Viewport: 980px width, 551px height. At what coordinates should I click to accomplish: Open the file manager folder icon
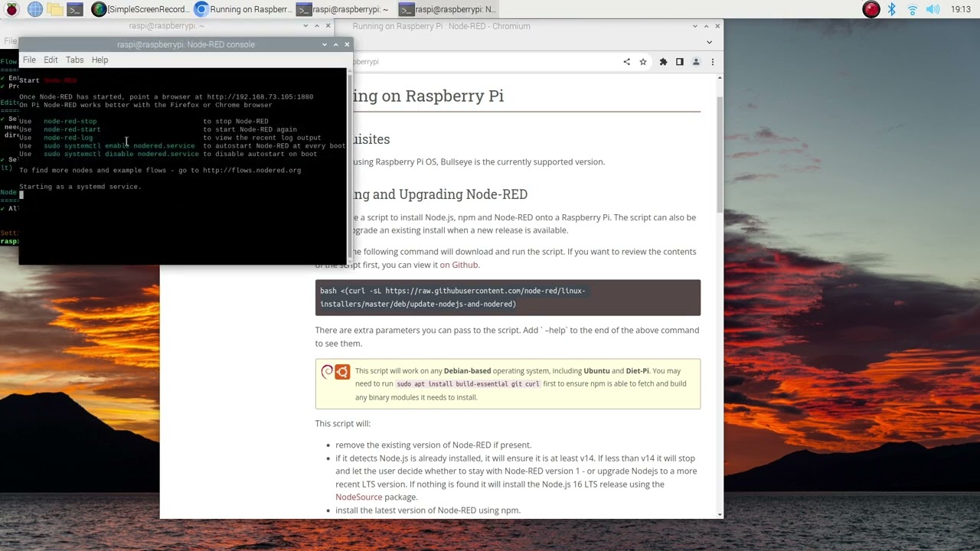click(54, 9)
